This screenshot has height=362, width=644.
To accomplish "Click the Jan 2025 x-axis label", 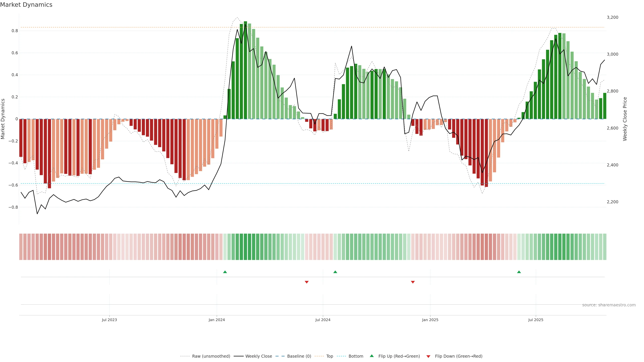I will pyautogui.click(x=430, y=320).
